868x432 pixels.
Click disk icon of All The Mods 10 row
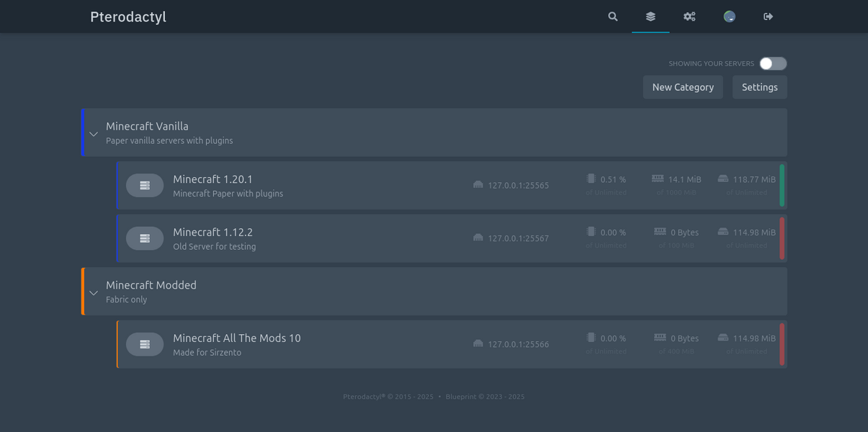click(x=723, y=337)
